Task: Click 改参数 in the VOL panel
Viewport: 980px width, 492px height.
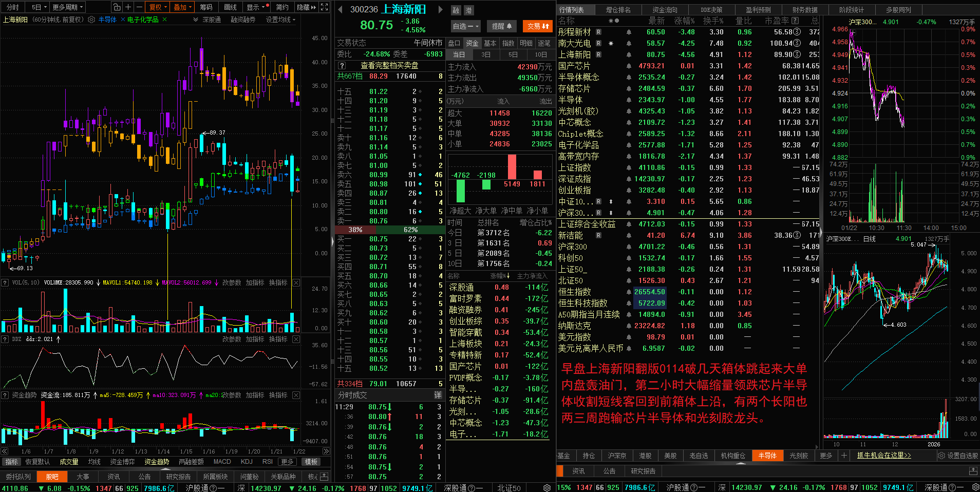Action: (232, 282)
